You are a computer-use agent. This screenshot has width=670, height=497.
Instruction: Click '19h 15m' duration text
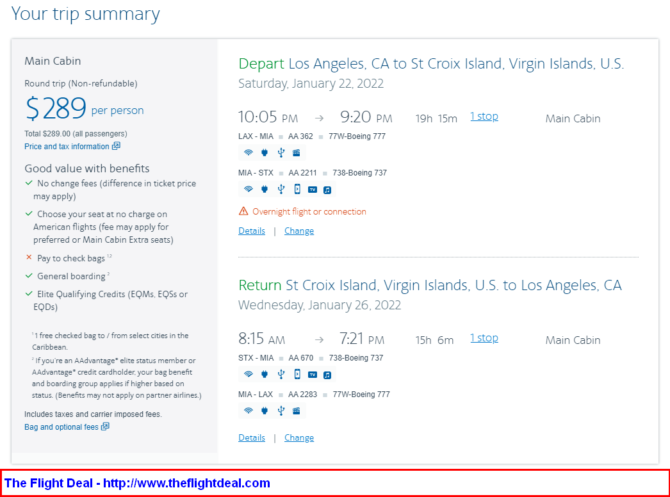436,118
